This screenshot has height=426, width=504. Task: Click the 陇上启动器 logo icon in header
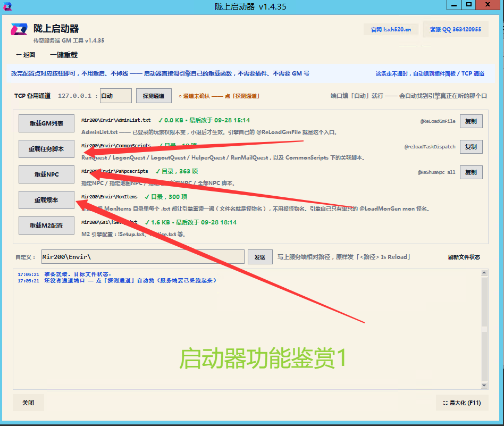pos(19,29)
